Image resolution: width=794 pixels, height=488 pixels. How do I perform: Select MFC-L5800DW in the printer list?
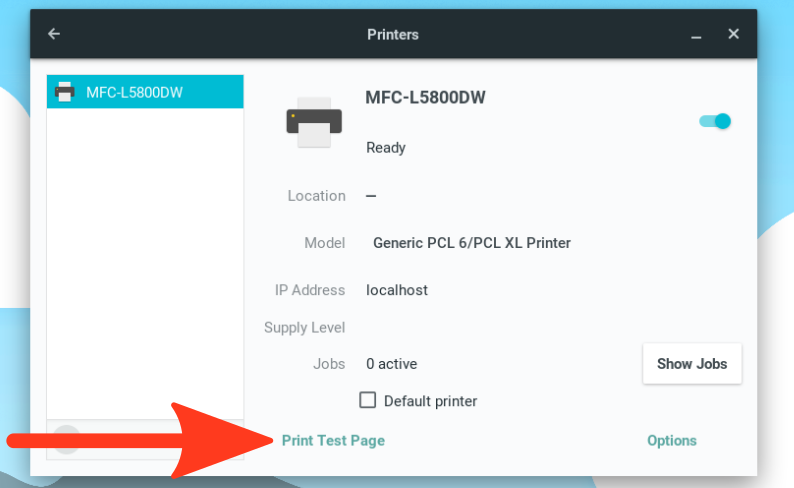(145, 92)
